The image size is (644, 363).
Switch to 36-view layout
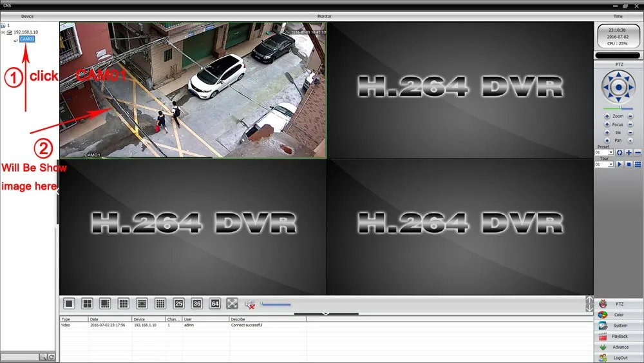pos(197,304)
